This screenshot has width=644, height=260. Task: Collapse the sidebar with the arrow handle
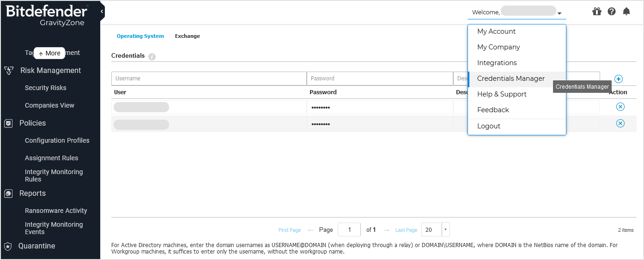pyautogui.click(x=102, y=11)
